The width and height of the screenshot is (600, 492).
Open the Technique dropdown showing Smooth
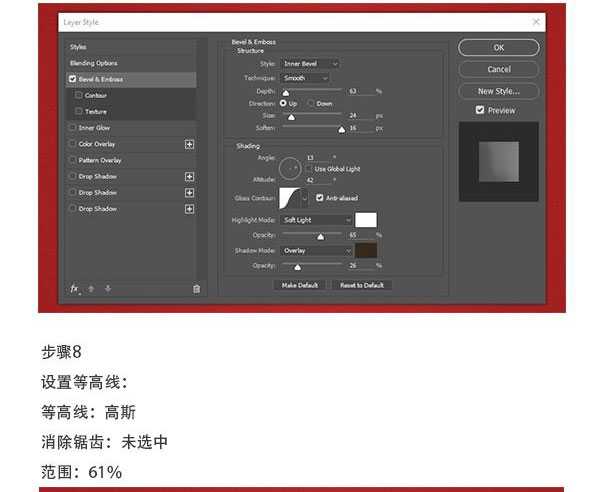305,78
